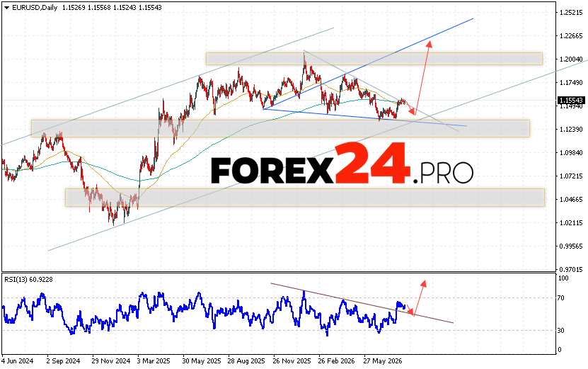Click price level 1.22665 on axis
Image resolution: width=588 pixels, height=369 pixels.
[x=571, y=35]
